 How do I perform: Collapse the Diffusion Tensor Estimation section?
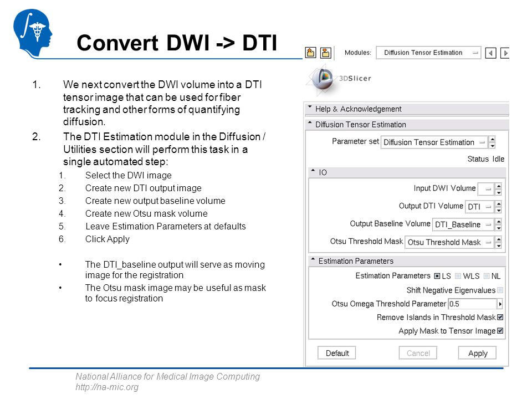407,125
